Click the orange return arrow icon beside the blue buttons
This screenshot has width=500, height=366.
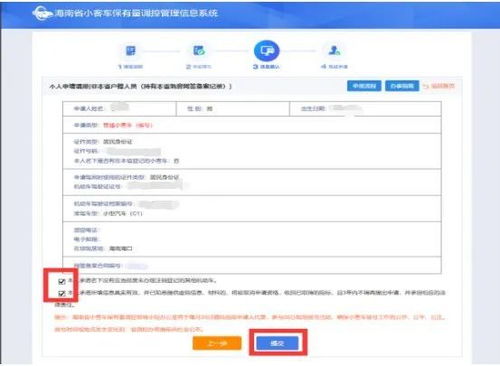[426, 86]
